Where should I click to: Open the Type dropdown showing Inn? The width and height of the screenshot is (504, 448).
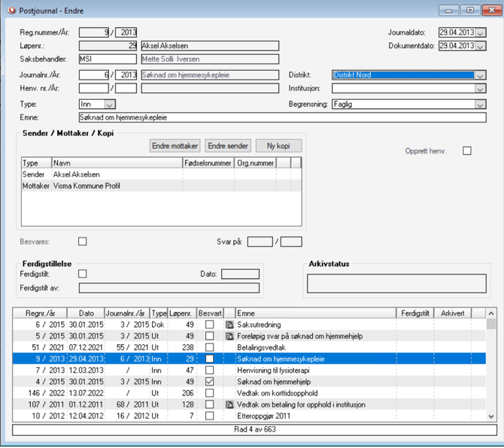[110, 104]
